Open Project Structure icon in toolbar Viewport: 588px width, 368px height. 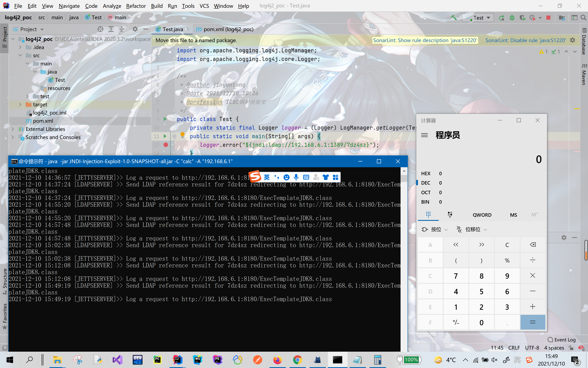pyautogui.click(x=561, y=18)
